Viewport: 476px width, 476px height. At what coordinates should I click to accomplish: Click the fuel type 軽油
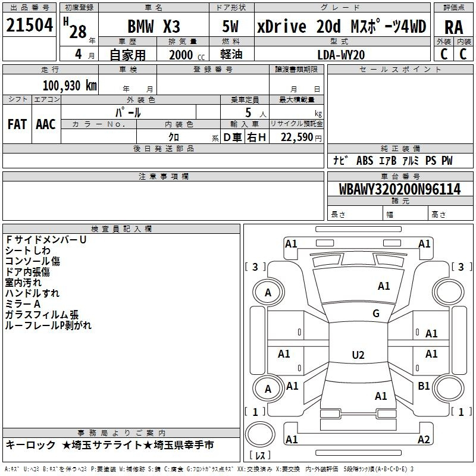[x=231, y=55]
